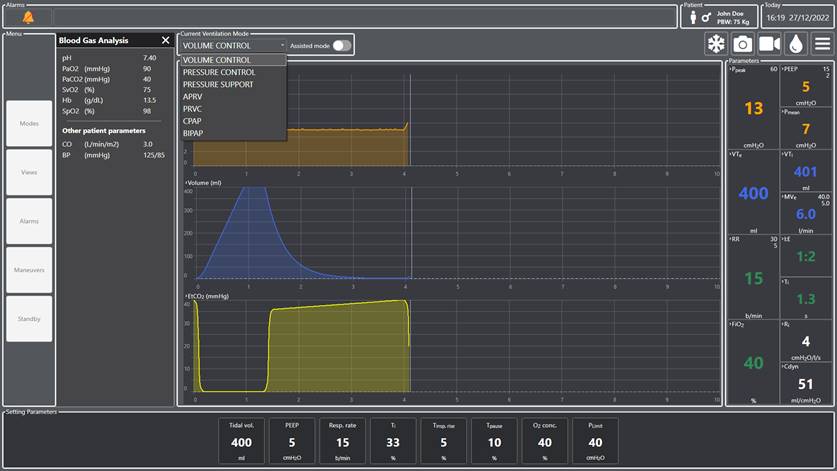Click the patient name John Doe
The image size is (837, 471).
[730, 13]
